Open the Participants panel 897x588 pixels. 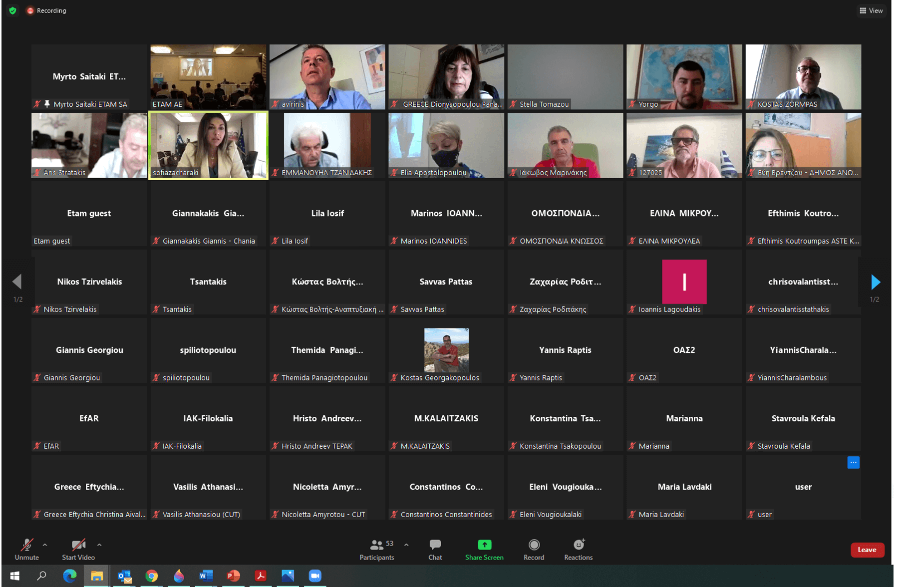click(377, 550)
